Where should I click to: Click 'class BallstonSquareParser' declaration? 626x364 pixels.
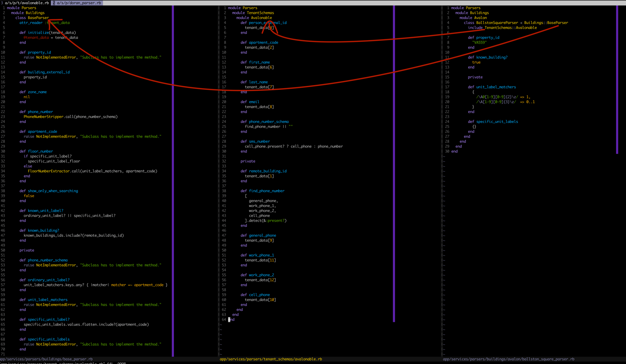point(497,23)
